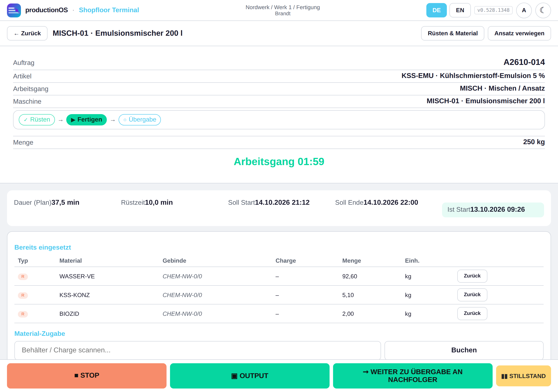The image size is (558, 392).
Task: Focus the Behälter / Charge scannen field
Action: (x=197, y=350)
